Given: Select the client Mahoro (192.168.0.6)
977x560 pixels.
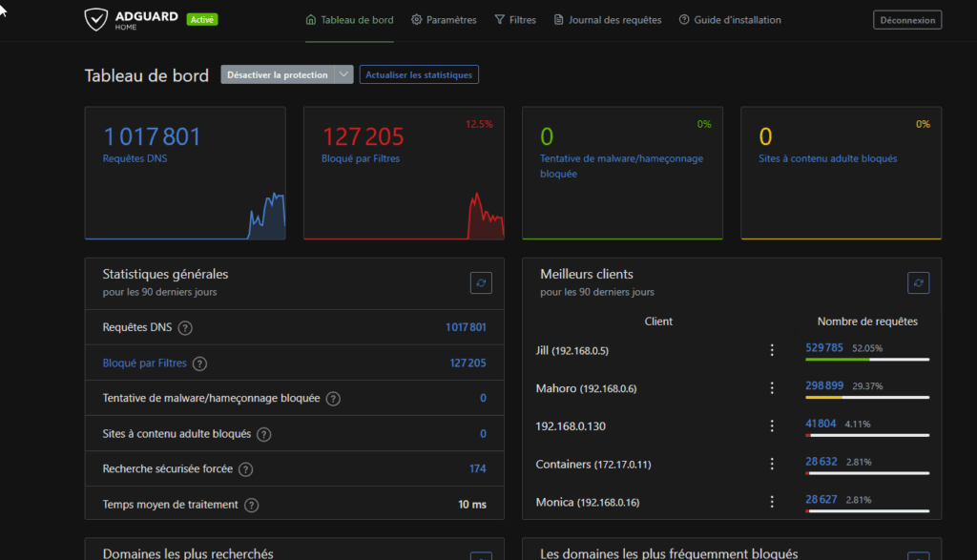Looking at the screenshot, I should point(586,388).
